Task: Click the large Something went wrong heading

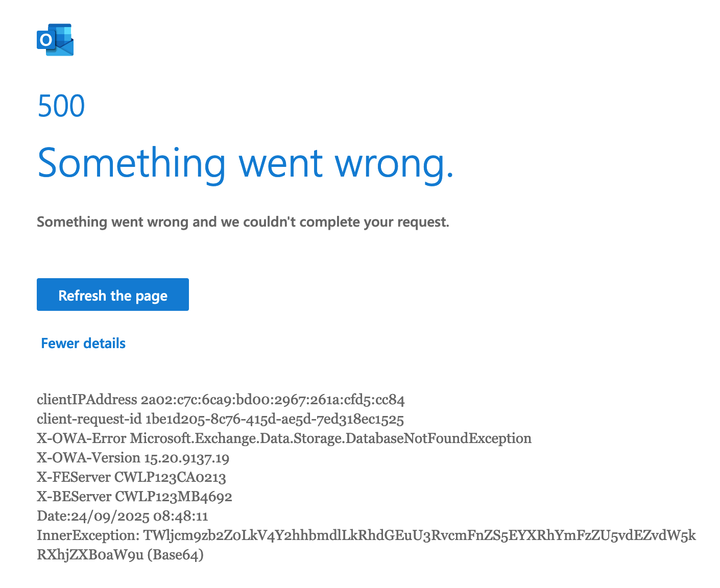Action: point(245,163)
